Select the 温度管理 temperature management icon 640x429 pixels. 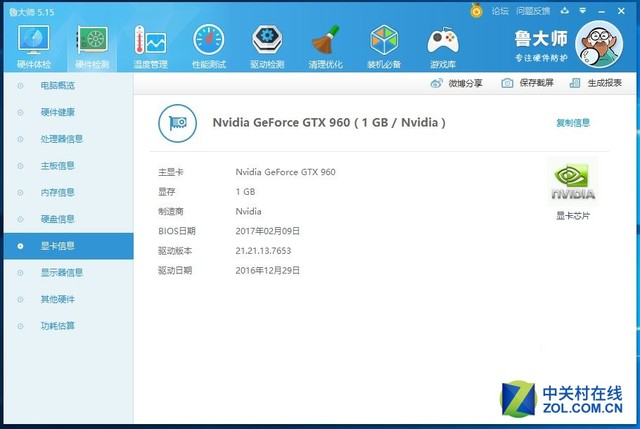[150, 42]
